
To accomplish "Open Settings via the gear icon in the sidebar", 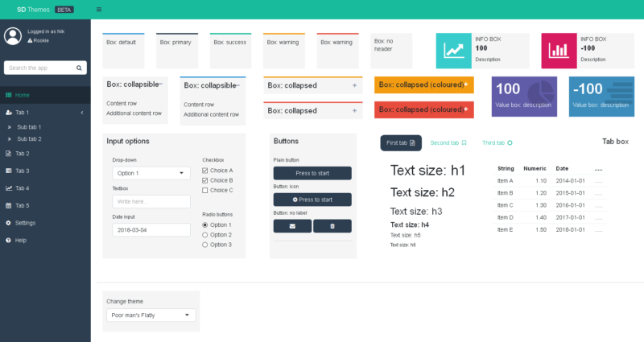I will (8, 223).
